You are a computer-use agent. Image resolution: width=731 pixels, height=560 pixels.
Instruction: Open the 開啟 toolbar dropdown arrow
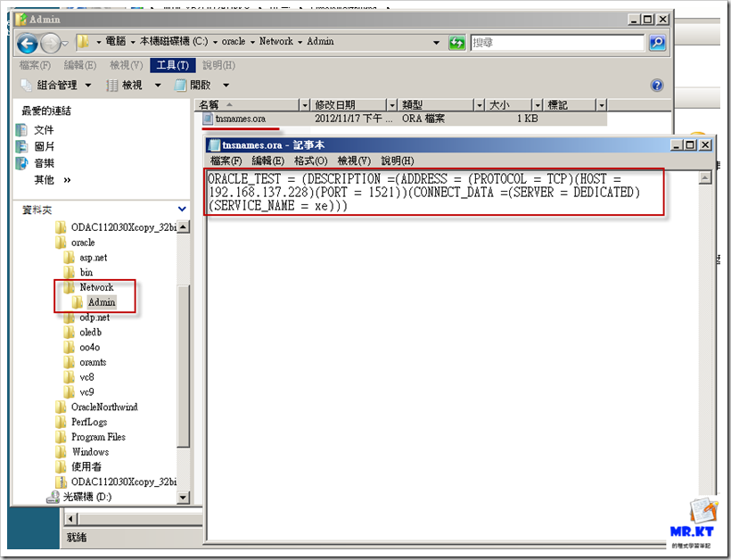click(x=226, y=86)
